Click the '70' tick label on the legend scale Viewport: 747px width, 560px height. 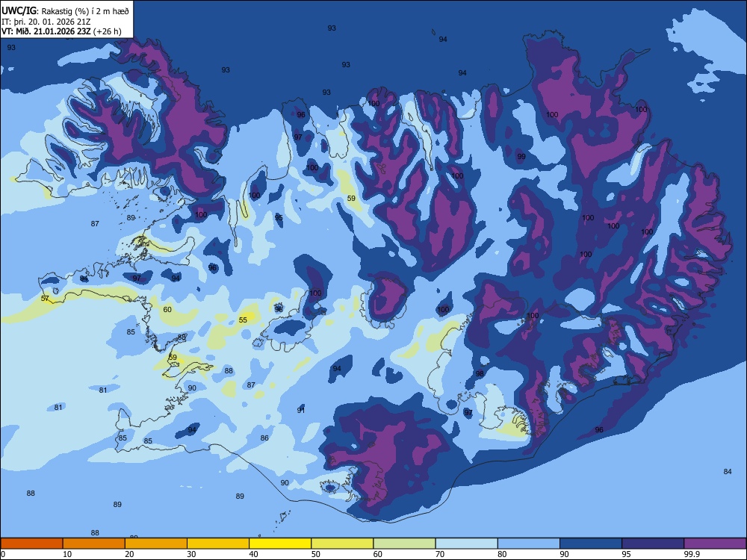click(x=440, y=554)
